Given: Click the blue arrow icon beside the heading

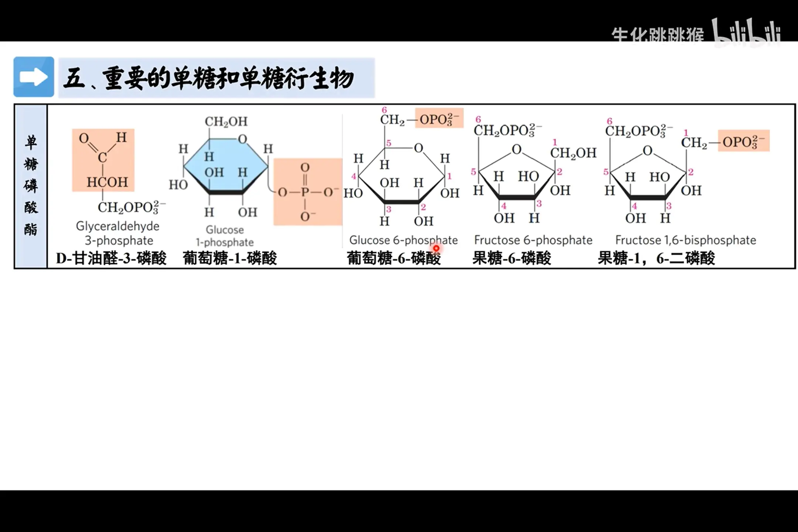Looking at the screenshot, I should (x=34, y=77).
